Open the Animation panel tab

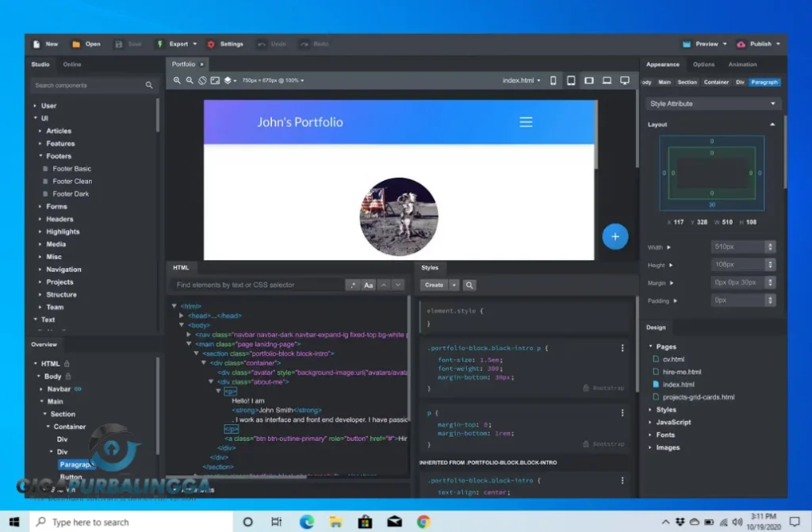[742, 64]
